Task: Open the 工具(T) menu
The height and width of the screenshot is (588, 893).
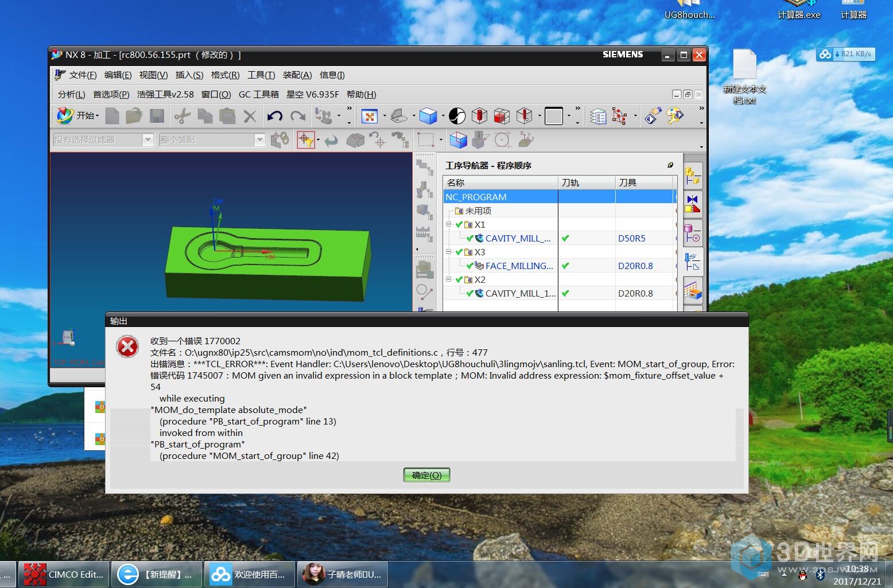Action: (261, 75)
